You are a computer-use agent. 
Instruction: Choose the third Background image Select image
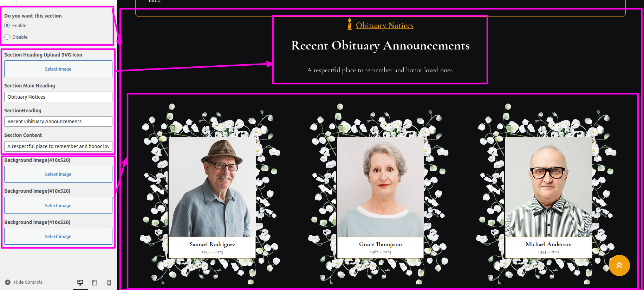tap(58, 236)
